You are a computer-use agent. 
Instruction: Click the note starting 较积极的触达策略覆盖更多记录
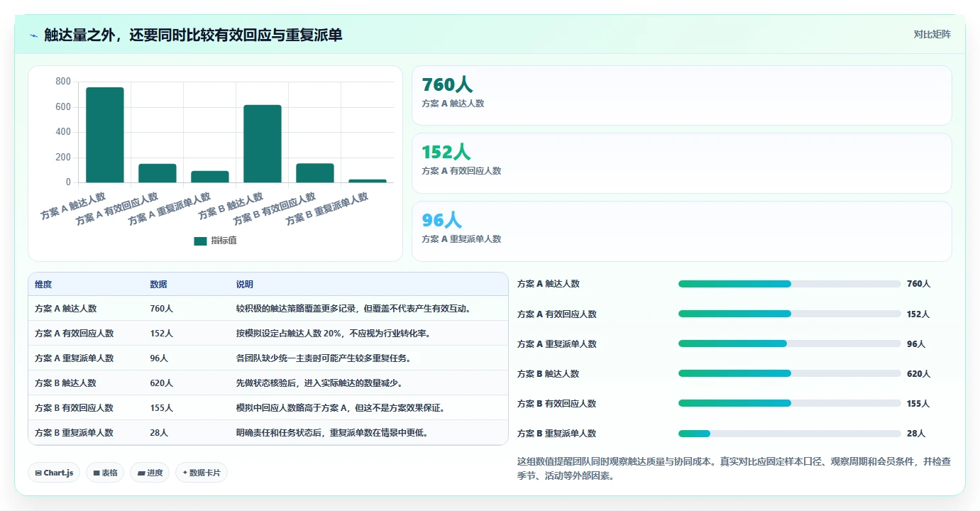pyautogui.click(x=354, y=309)
